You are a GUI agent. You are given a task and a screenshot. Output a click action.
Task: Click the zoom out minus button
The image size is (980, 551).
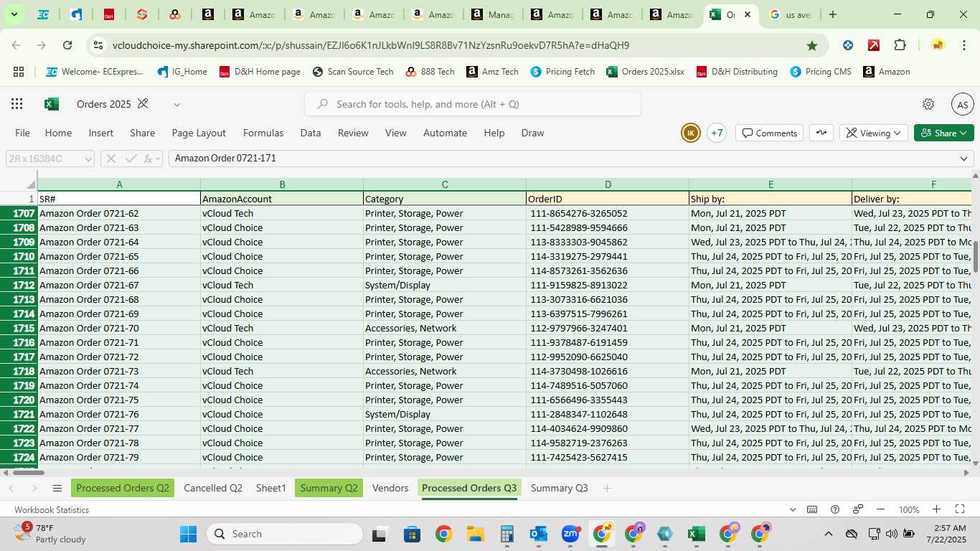click(882, 509)
